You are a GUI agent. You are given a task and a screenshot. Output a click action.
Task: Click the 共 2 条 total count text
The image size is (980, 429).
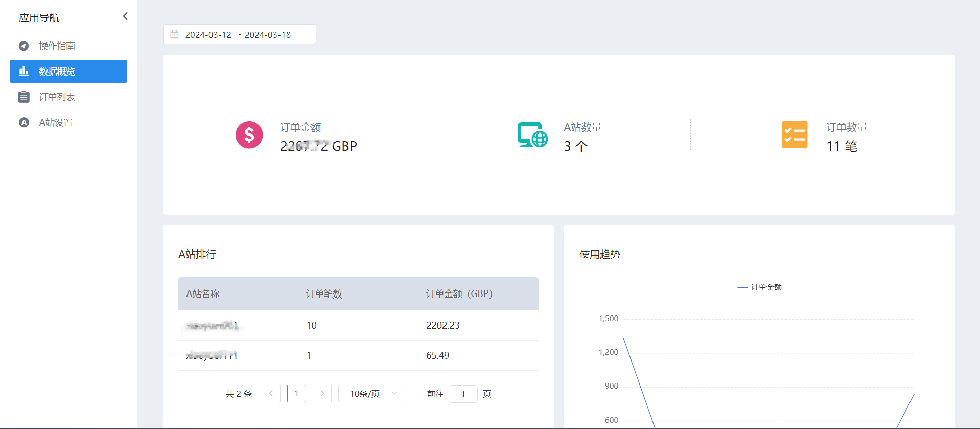pyautogui.click(x=239, y=394)
